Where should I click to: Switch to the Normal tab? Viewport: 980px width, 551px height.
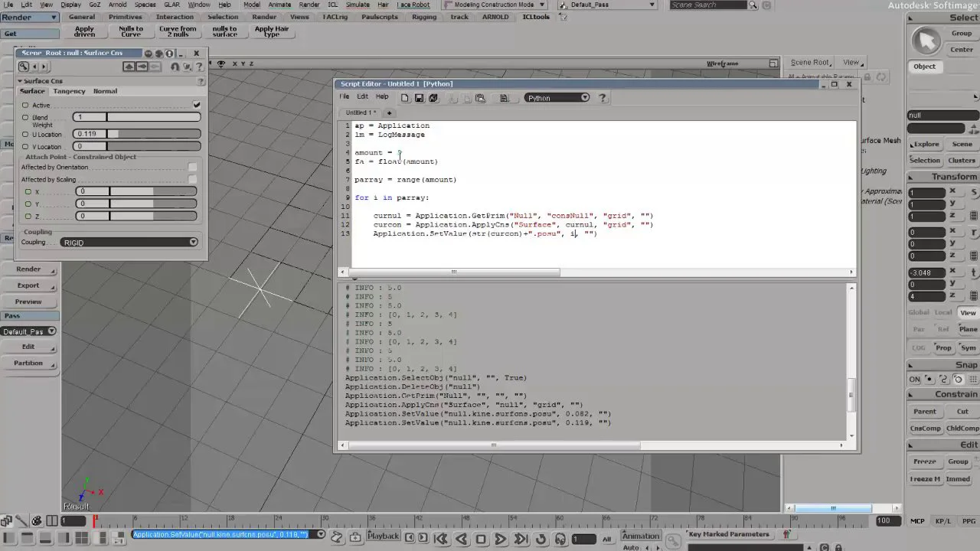click(x=106, y=91)
